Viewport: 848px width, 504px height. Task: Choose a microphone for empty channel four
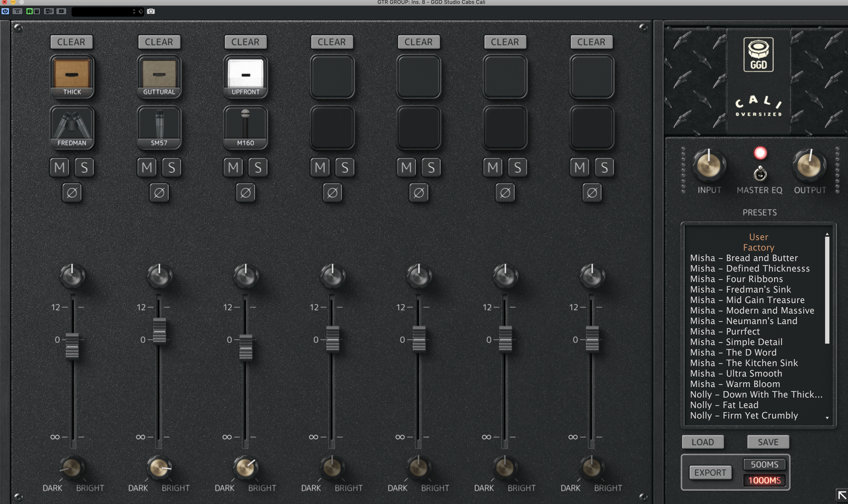tap(332, 128)
